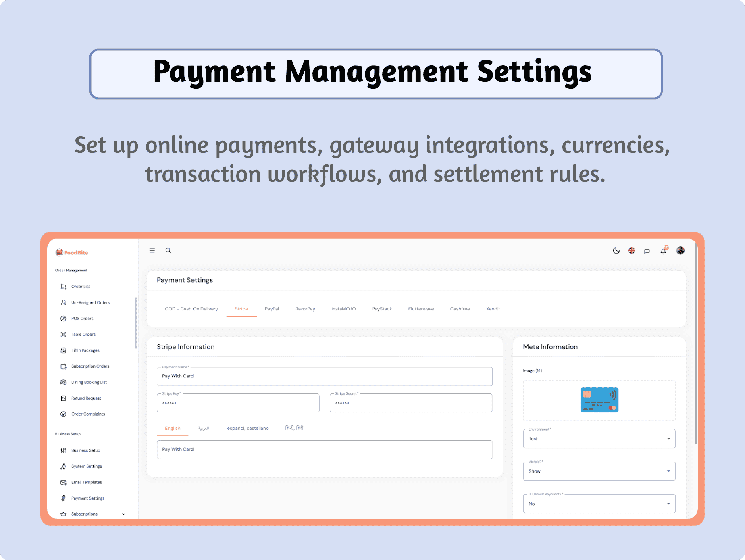This screenshot has width=745, height=560.
Task: Open the notifications bell
Action: tap(663, 251)
